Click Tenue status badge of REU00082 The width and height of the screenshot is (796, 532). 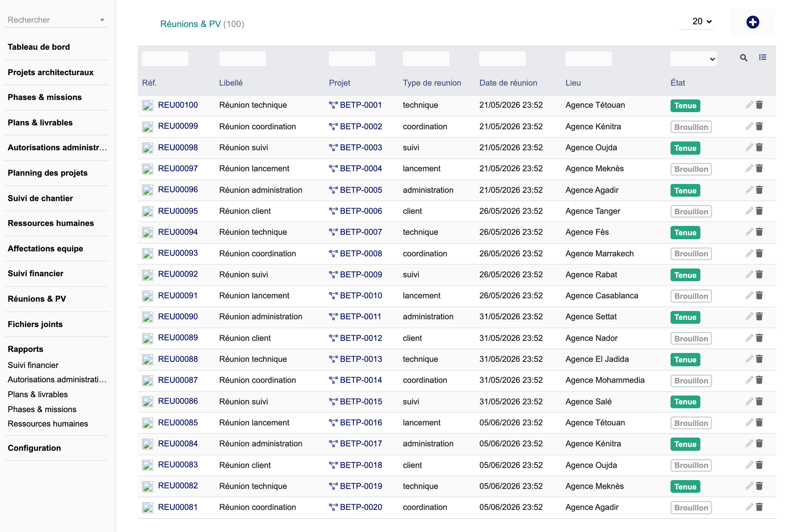(685, 487)
